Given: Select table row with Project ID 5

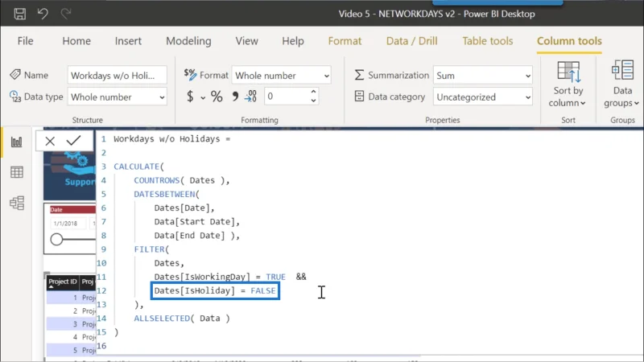Looking at the screenshot, I should pos(71,350).
